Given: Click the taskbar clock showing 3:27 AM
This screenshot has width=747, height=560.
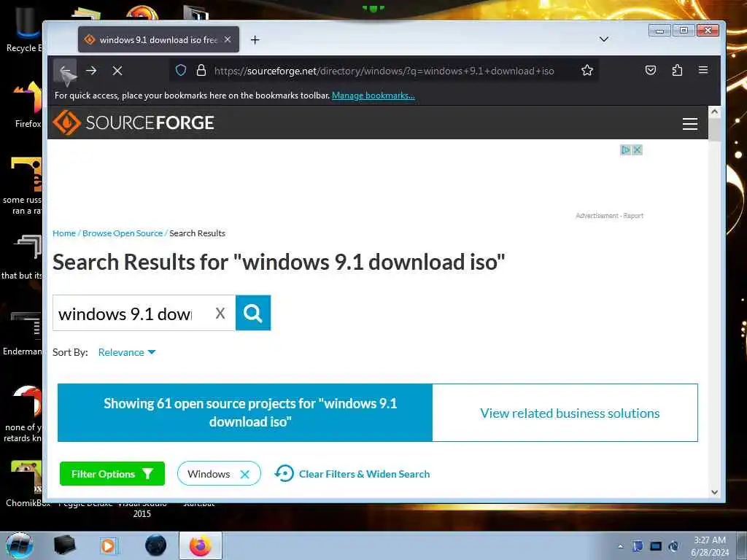Looking at the screenshot, I should click(x=710, y=545).
